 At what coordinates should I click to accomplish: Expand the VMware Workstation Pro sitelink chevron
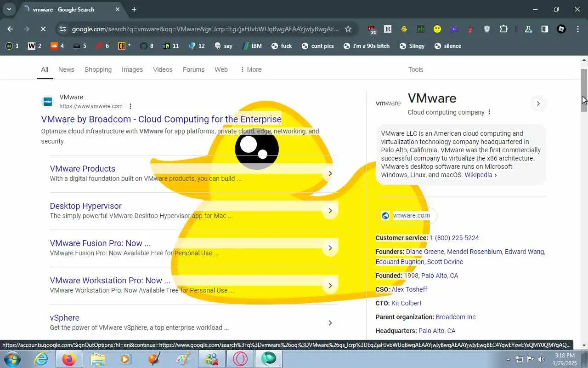point(330,285)
